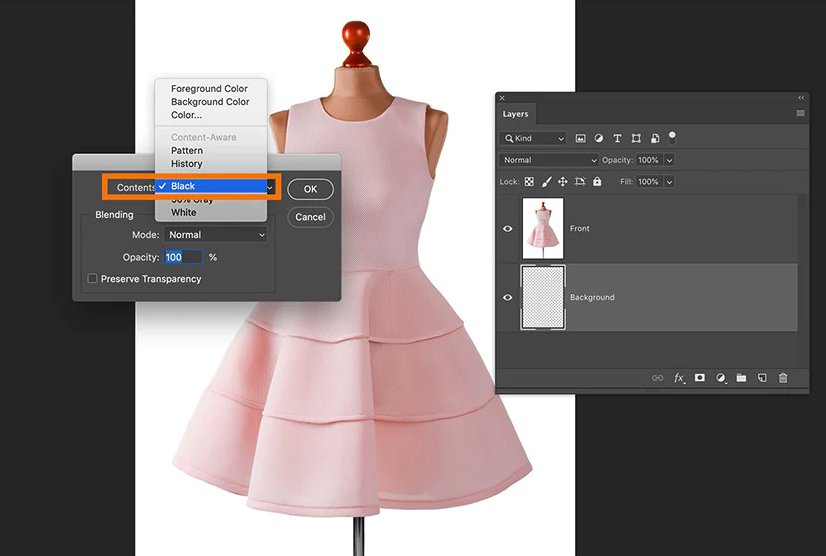This screenshot has height=556, width=826.
Task: Cancel the Fill dialog
Action: [x=310, y=217]
